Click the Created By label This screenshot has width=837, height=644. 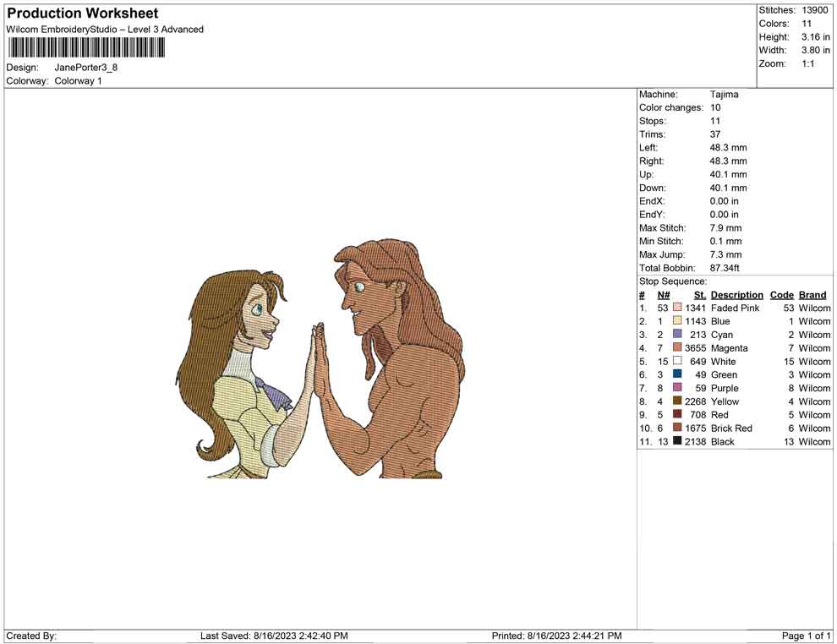click(x=31, y=636)
